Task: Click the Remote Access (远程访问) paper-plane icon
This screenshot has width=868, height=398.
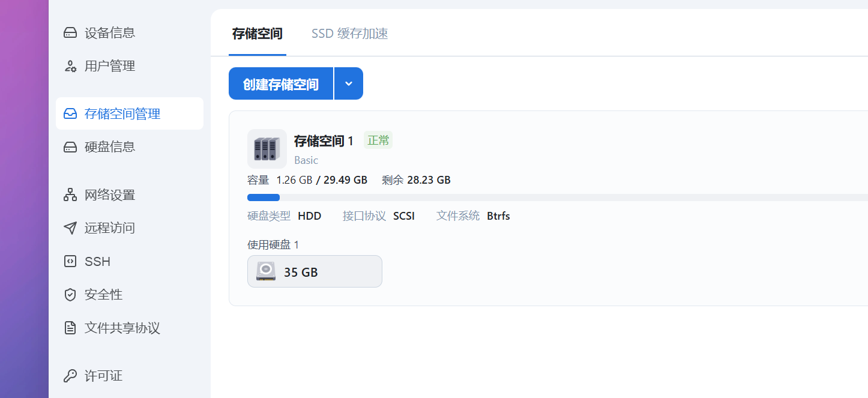Action: (x=70, y=228)
